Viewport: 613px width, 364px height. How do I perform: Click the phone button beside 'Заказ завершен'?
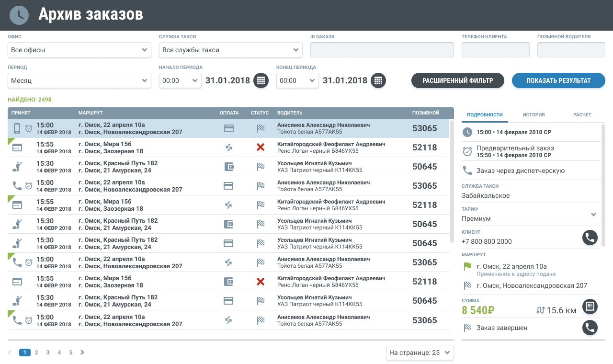click(590, 328)
